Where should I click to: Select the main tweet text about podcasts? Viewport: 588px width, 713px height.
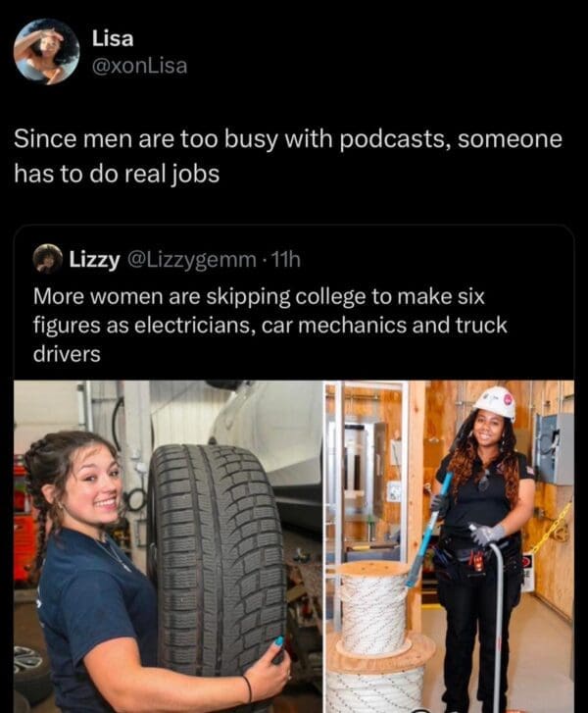tap(288, 156)
